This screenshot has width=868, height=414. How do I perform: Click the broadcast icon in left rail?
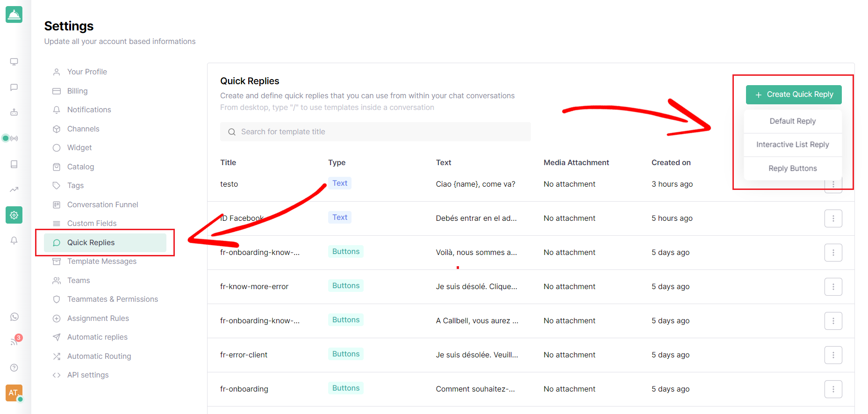pyautogui.click(x=14, y=138)
